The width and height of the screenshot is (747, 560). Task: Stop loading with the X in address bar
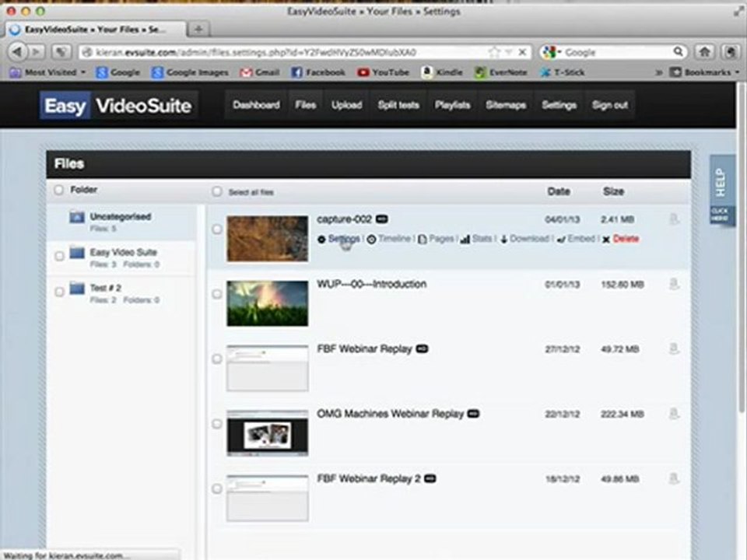coord(522,52)
